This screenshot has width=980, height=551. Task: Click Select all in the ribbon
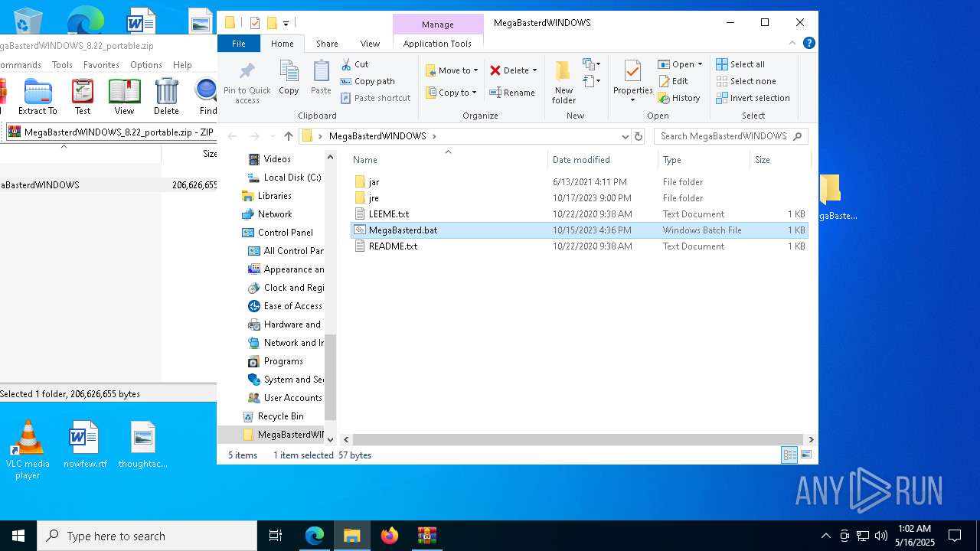pos(740,64)
